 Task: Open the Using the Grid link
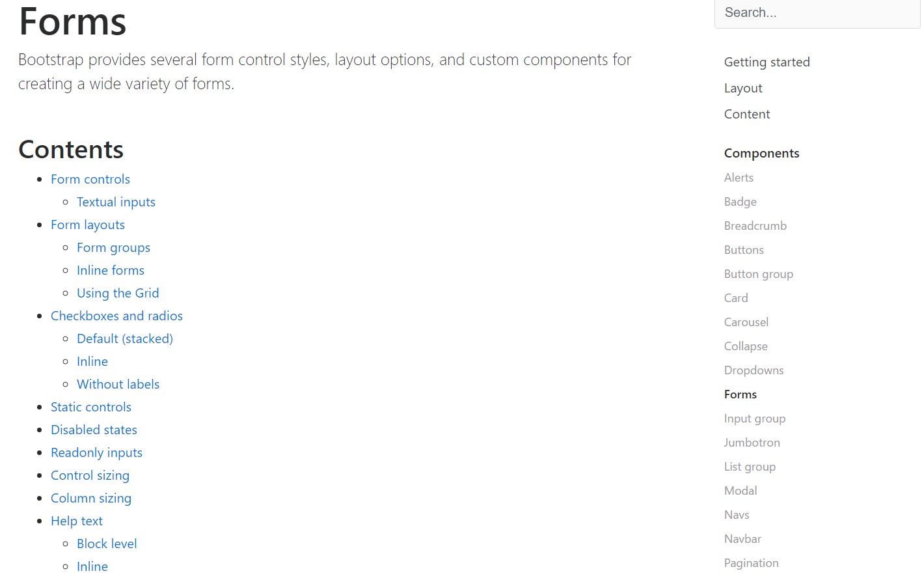click(118, 293)
